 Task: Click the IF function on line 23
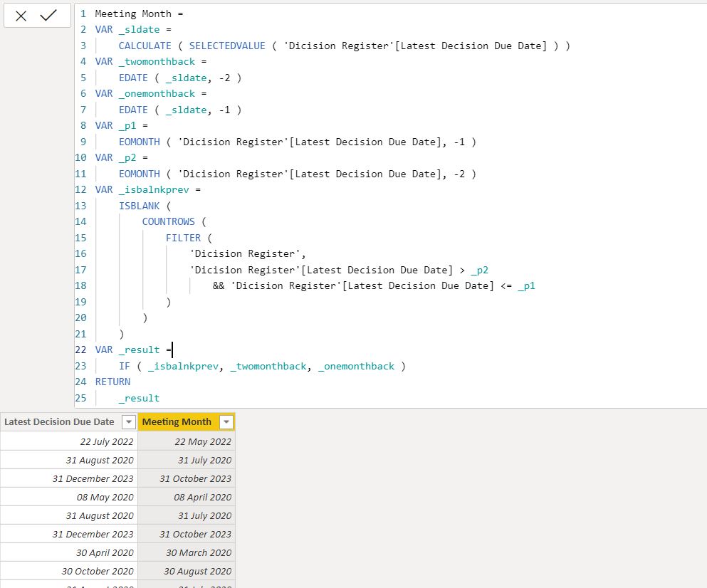tap(125, 366)
